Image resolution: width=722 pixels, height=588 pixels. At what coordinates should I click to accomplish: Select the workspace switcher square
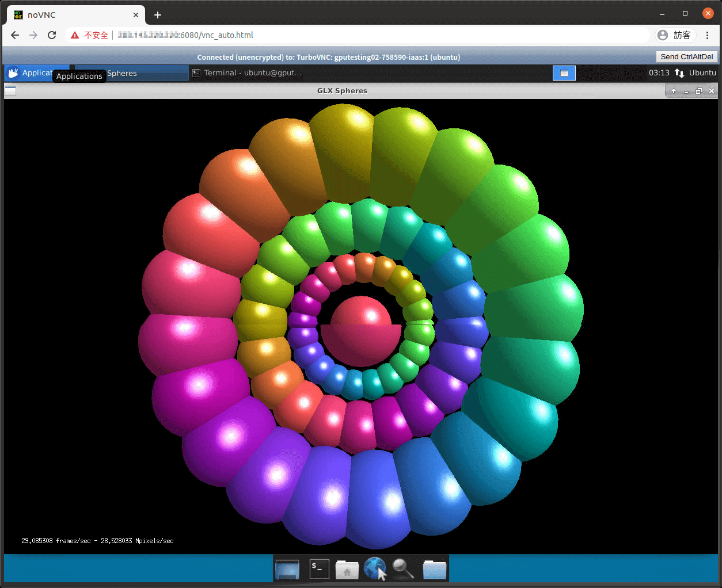click(564, 72)
